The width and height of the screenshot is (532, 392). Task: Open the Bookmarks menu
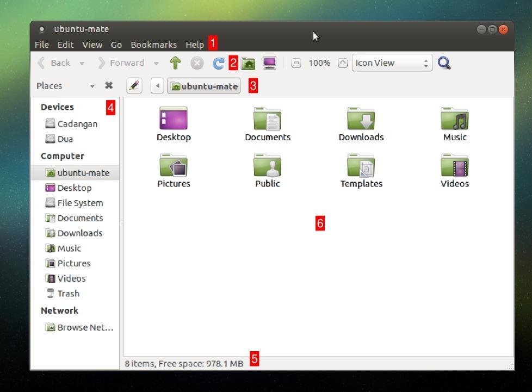(x=154, y=45)
